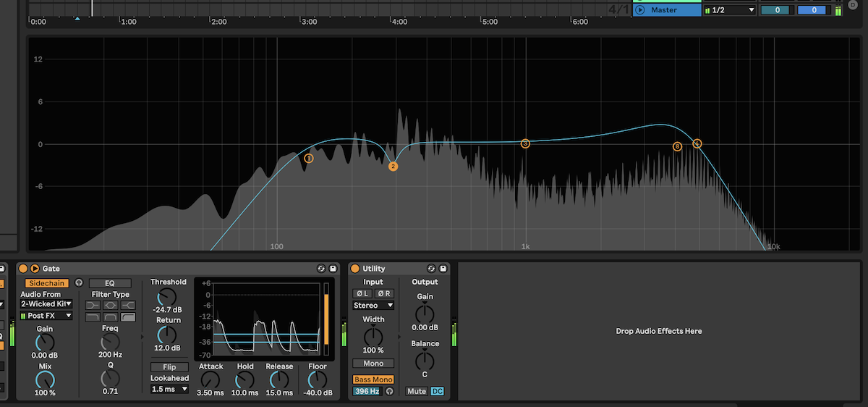Click the sidechain filter Q knob
Viewport: 868px width, 407px height.
point(111,378)
